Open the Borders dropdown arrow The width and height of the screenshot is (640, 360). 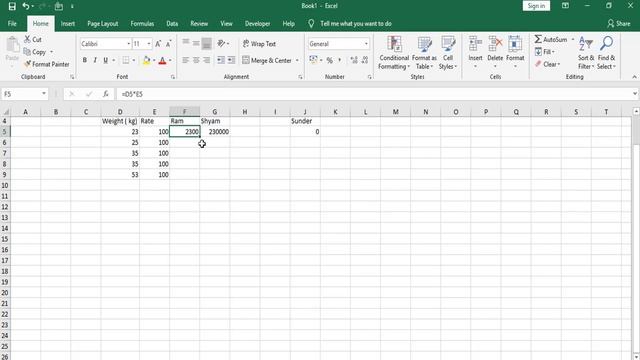click(x=133, y=60)
